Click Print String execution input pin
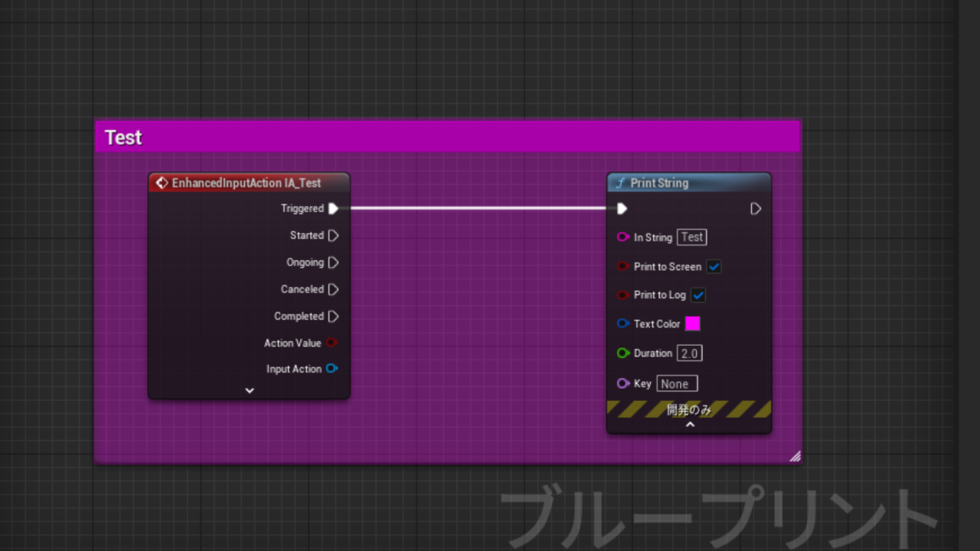Viewport: 980px width, 551px height. (x=622, y=208)
